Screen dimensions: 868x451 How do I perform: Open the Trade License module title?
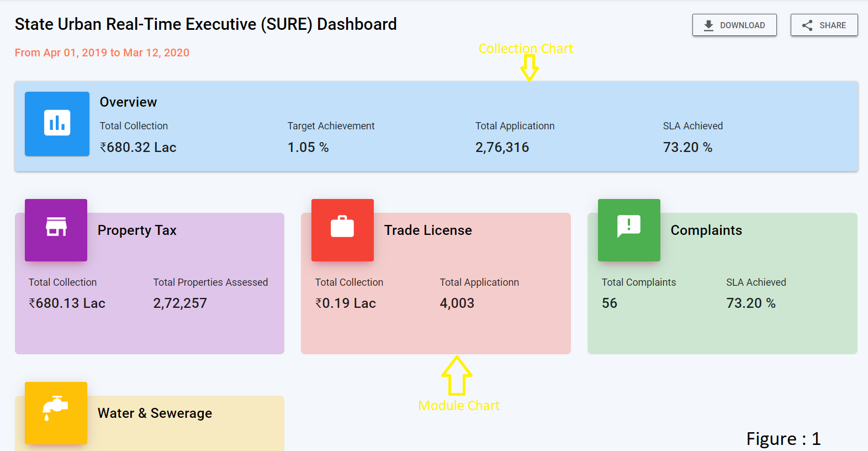[x=428, y=230]
